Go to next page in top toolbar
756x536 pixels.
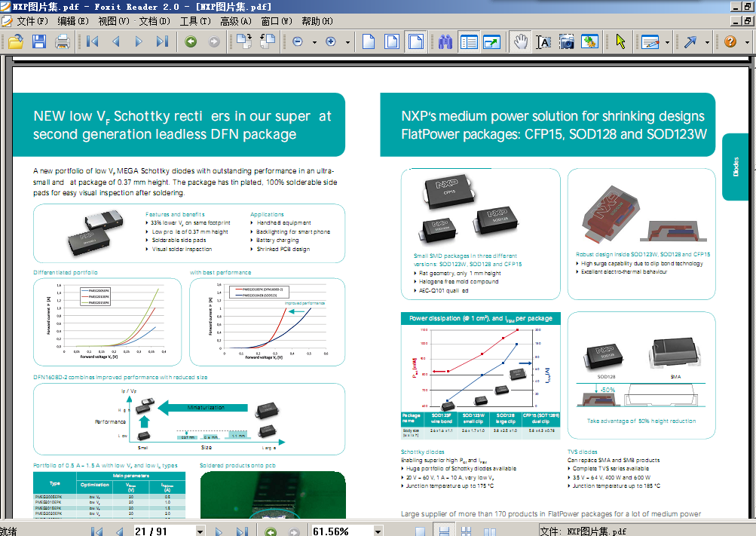click(139, 42)
